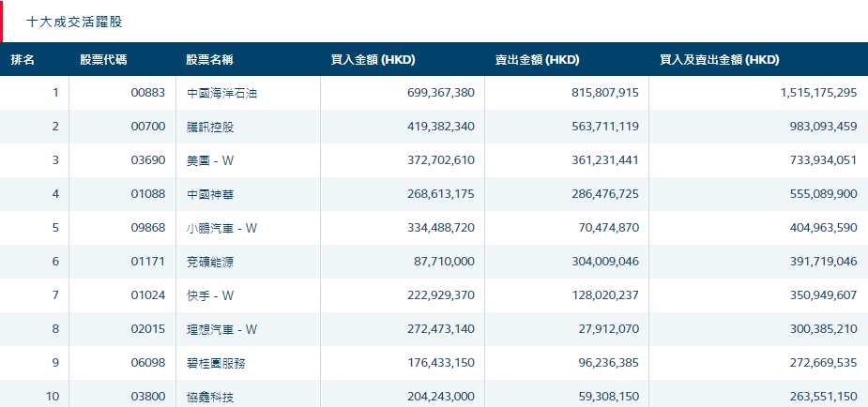The width and height of the screenshot is (868, 407).
Task: Click buy amount 268,613,175
Action: [439, 194]
